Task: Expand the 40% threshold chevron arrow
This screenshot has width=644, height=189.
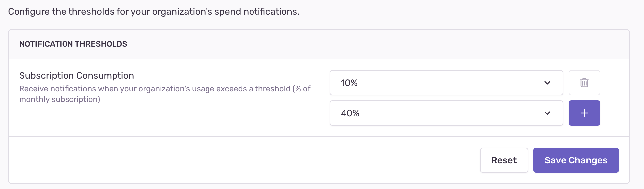Action: 547,113
